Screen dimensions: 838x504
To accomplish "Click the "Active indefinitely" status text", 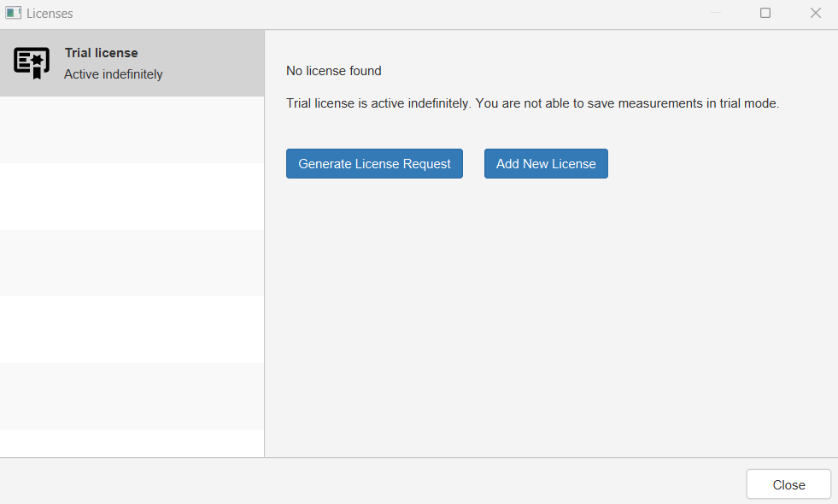I will [x=113, y=74].
